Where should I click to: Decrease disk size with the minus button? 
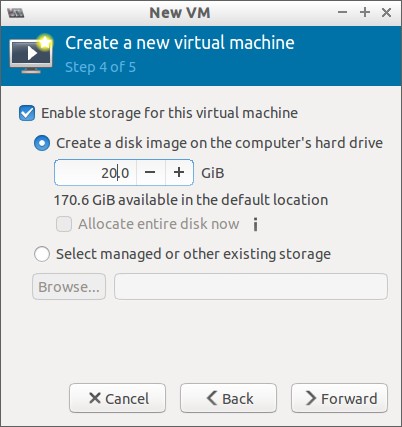(x=151, y=172)
